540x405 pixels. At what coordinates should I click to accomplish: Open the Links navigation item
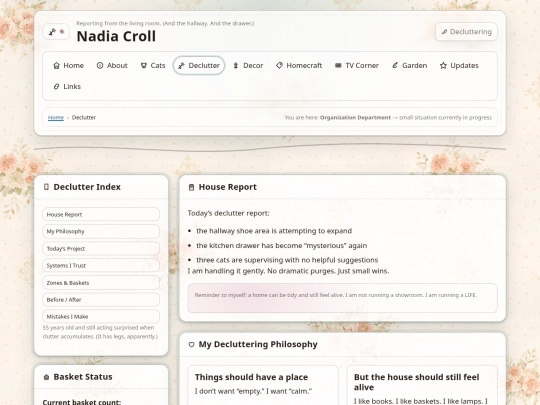pyautogui.click(x=67, y=86)
